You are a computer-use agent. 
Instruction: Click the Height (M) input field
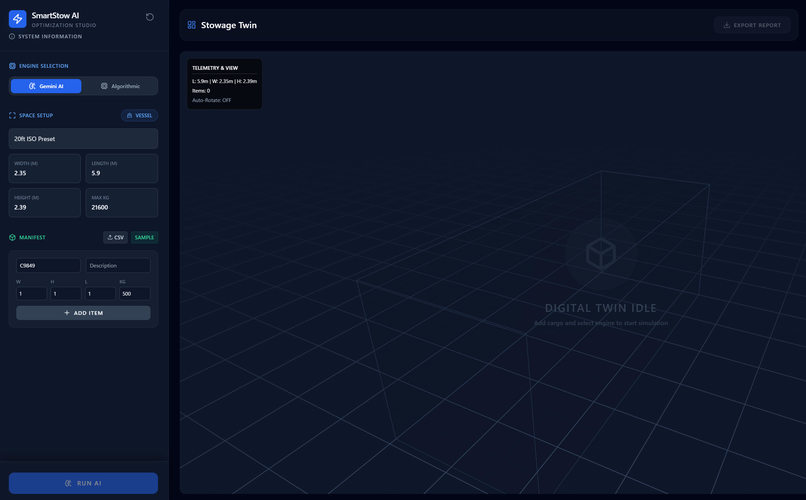pyautogui.click(x=45, y=202)
